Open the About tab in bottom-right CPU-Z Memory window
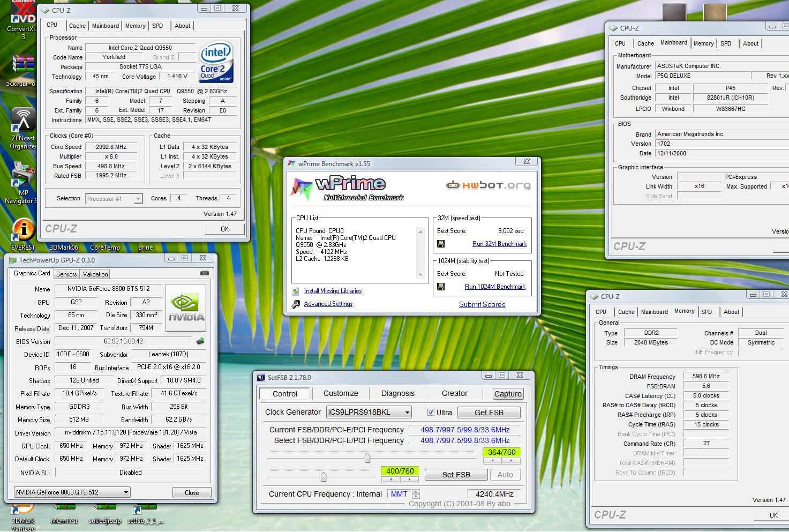The image size is (789, 532). (x=731, y=312)
